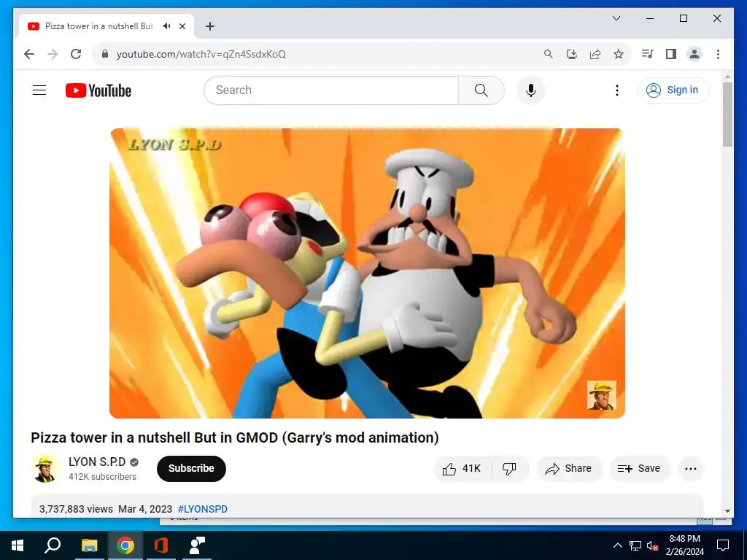The height and width of the screenshot is (560, 747).
Task: Open network icon in system tray
Action: 635,545
